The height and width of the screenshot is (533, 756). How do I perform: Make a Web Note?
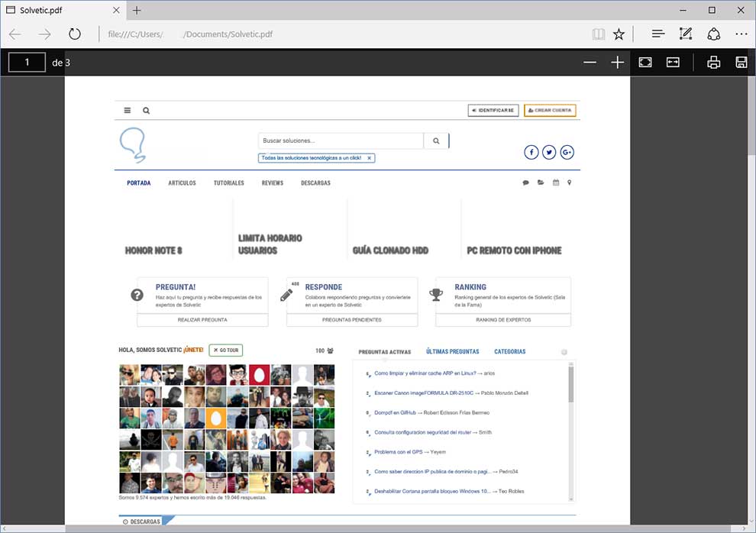point(686,34)
